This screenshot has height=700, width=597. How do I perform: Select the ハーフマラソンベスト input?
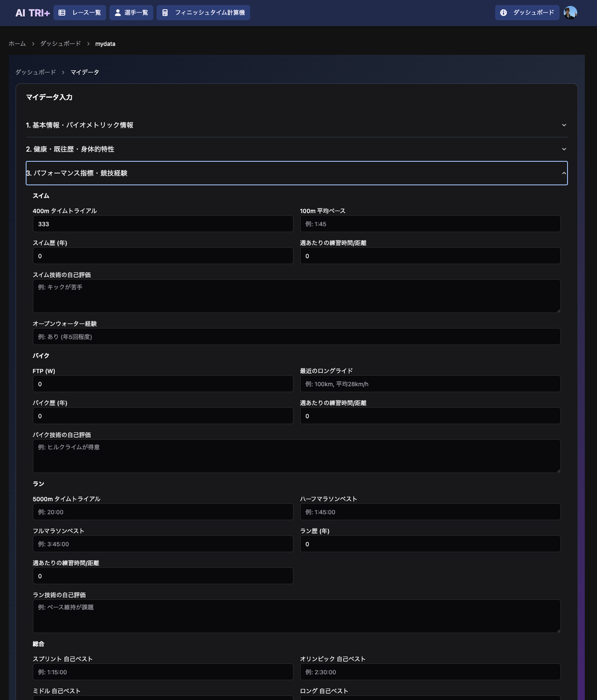pos(430,512)
